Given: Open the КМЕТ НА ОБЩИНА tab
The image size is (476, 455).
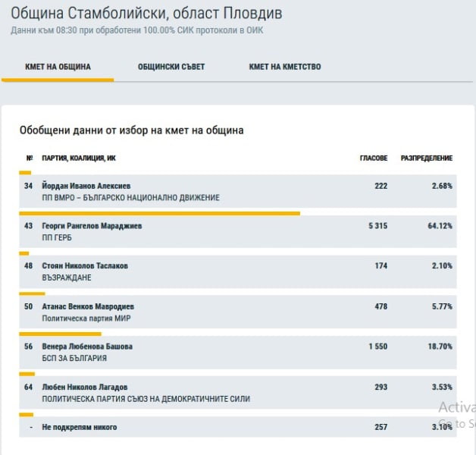Looking at the screenshot, I should point(58,67).
